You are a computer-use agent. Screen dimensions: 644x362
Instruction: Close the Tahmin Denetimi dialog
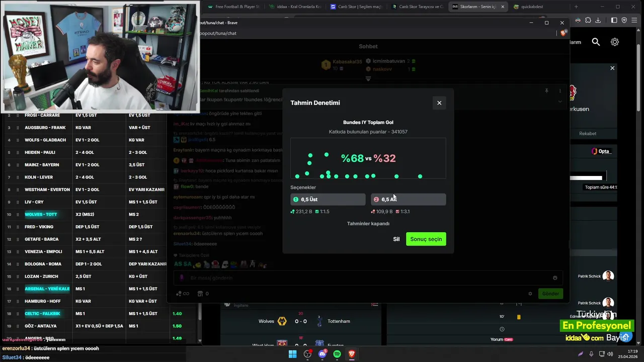click(x=439, y=103)
